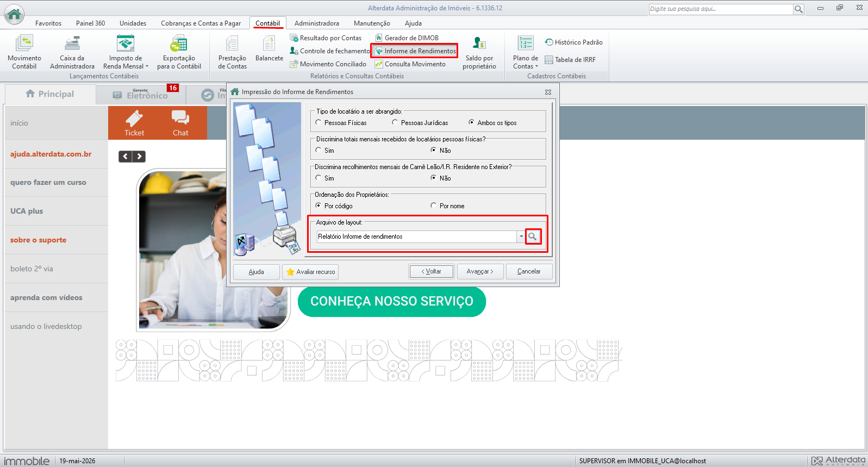868x467 pixels.
Task: Open the Unidades ribbon tab
Action: [x=133, y=23]
